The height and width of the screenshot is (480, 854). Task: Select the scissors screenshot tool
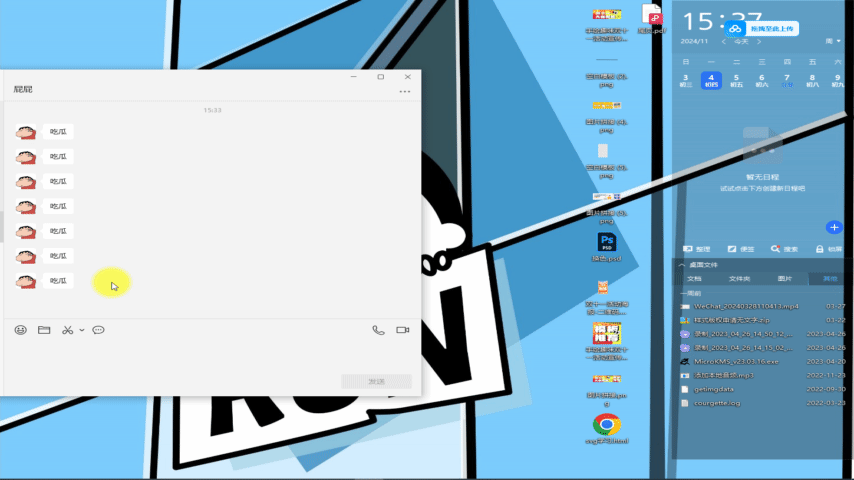68,330
